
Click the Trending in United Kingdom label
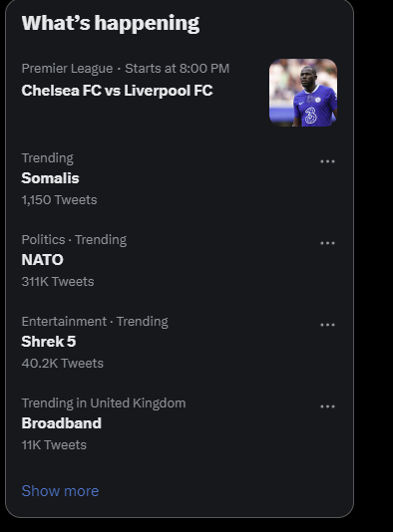104,403
